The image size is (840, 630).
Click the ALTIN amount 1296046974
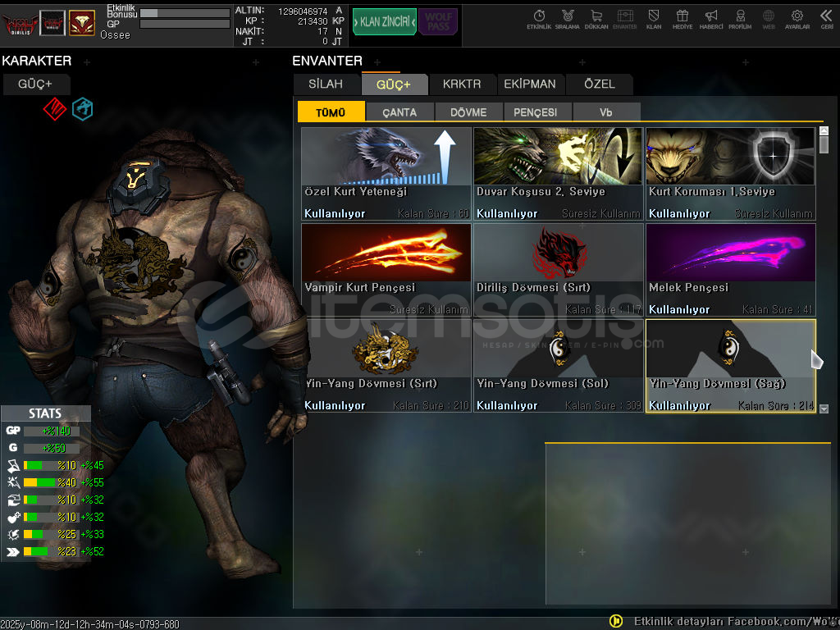click(x=303, y=11)
